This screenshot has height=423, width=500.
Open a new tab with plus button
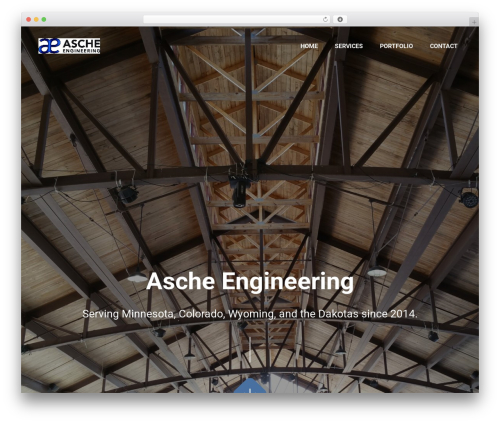pos(474,22)
